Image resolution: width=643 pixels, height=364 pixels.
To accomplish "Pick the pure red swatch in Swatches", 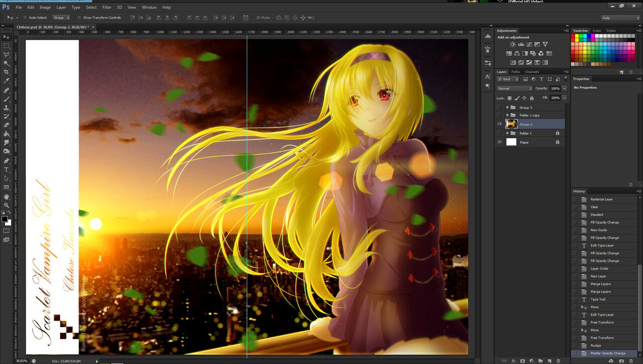I will click(573, 37).
